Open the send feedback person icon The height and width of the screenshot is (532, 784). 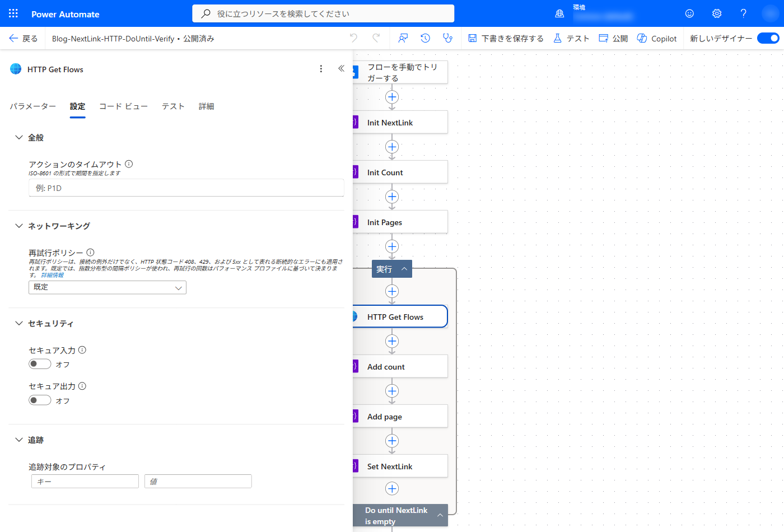(x=403, y=38)
